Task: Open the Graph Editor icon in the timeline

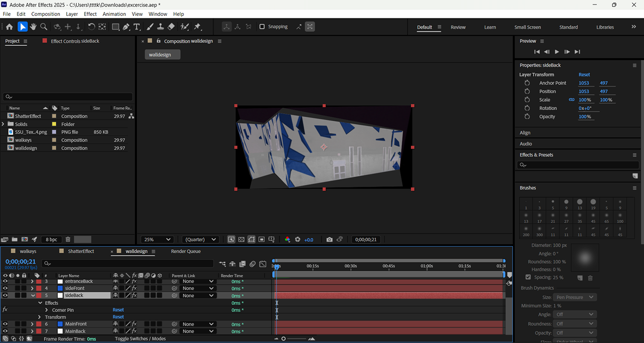Action: 262,264
